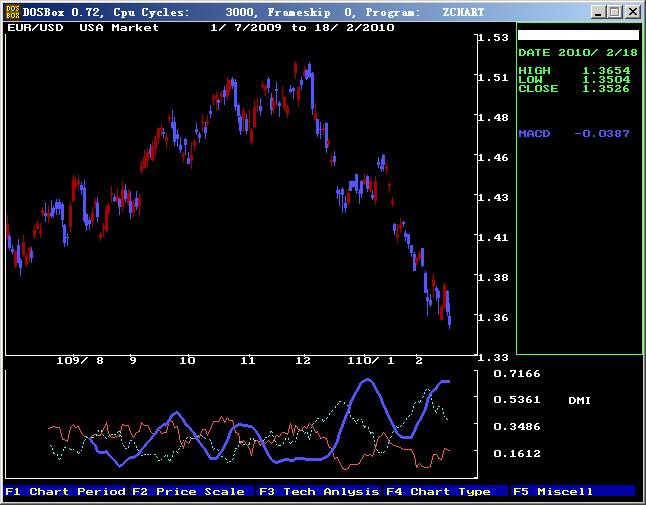Click the MACD -0.0387 readout
646x505 pixels.
tap(574, 133)
